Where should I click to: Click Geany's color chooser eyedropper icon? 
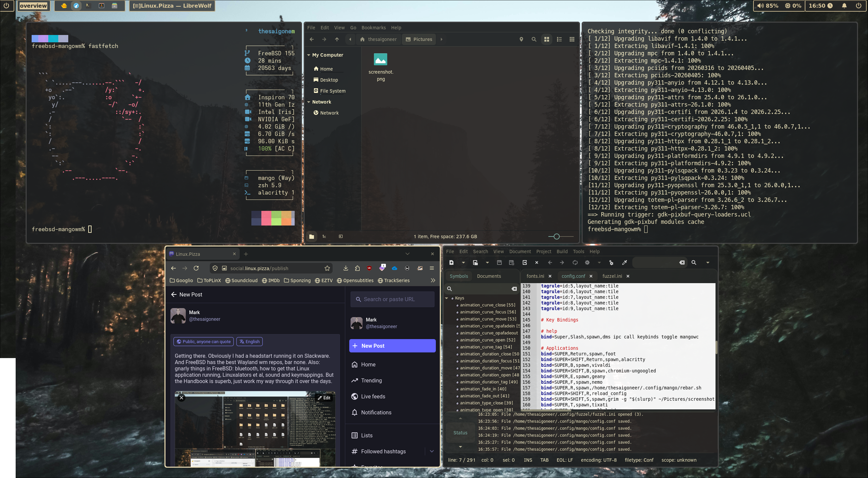(x=624, y=262)
